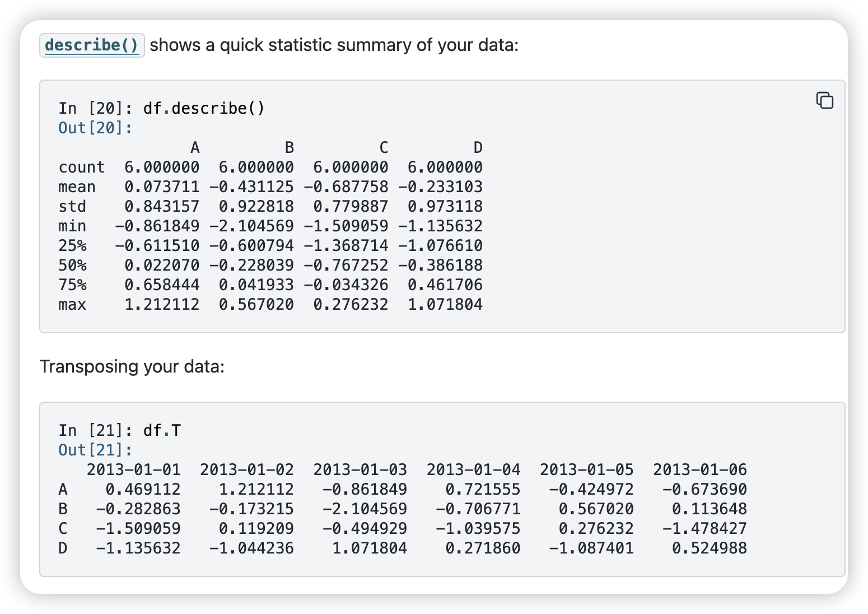Click the 25% row label
868x614 pixels.
[x=72, y=245]
